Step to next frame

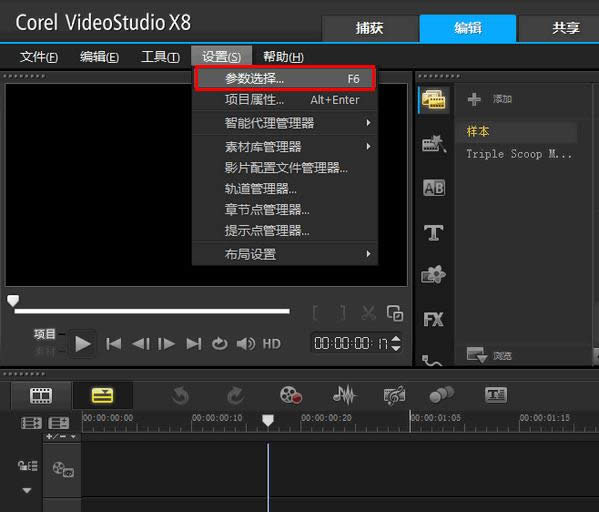[x=167, y=344]
